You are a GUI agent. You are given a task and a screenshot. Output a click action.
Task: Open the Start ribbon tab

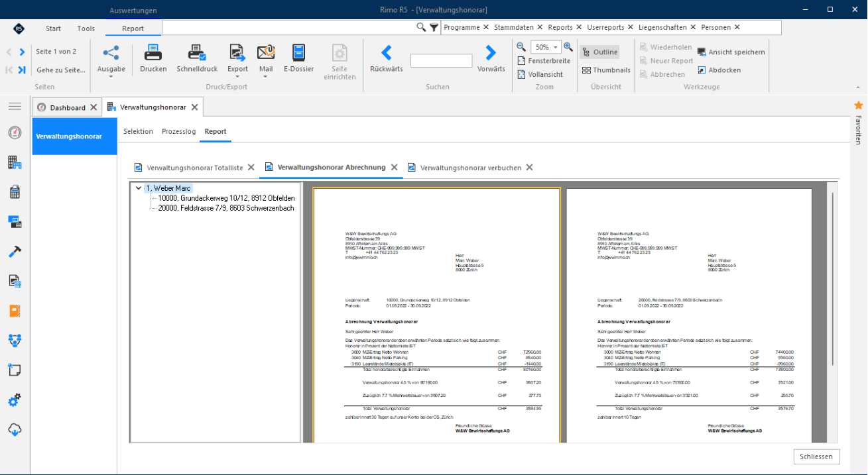tap(53, 28)
